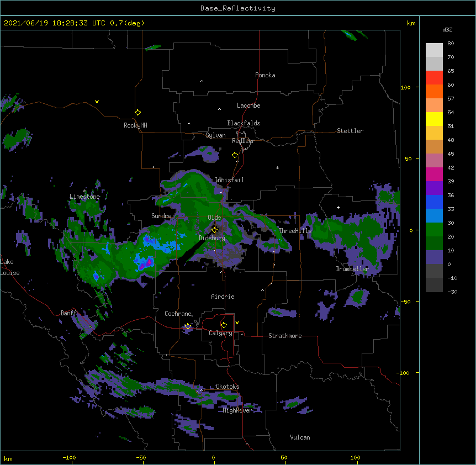Image resolution: width=476 pixels, height=465 pixels.
Task: Click the Okotoks label
Action: (x=228, y=387)
